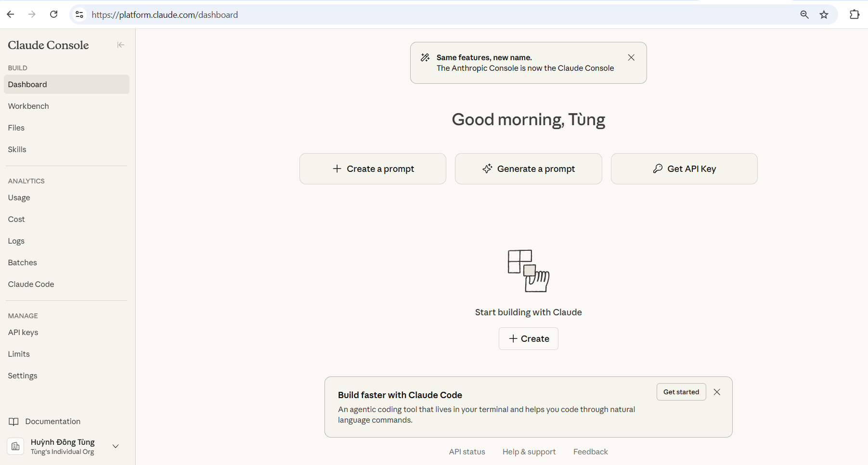Send Feedback from the footer
Screen dimensions: 868x465
point(590,452)
